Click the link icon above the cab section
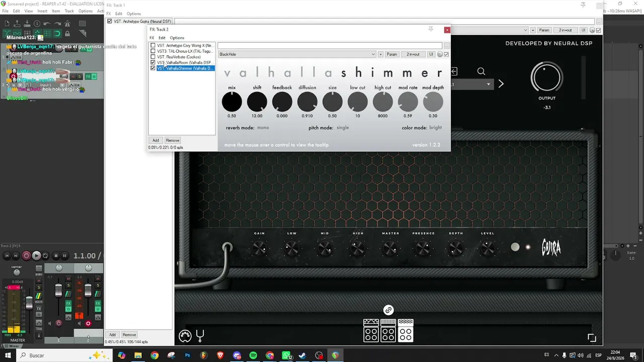The height and width of the screenshot is (362, 644). pyautogui.click(x=388, y=310)
